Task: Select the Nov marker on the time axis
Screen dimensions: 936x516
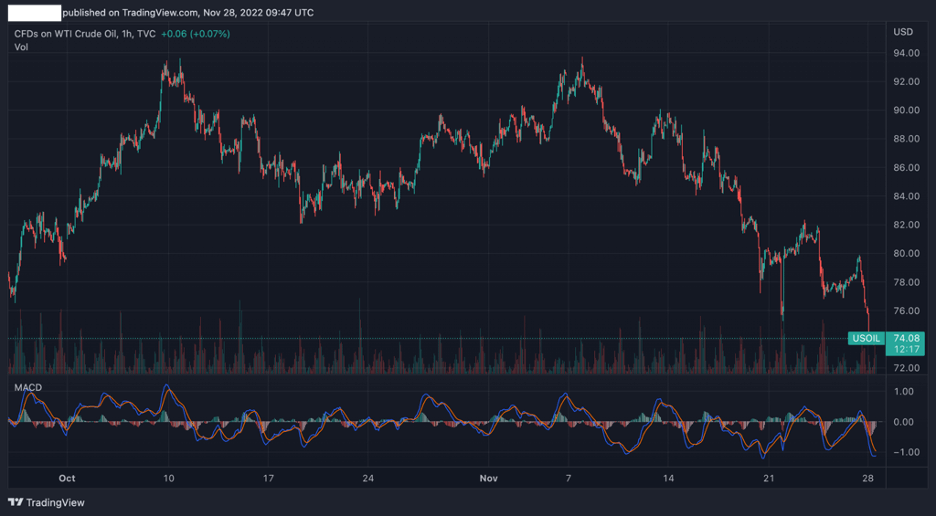Action: tap(488, 478)
